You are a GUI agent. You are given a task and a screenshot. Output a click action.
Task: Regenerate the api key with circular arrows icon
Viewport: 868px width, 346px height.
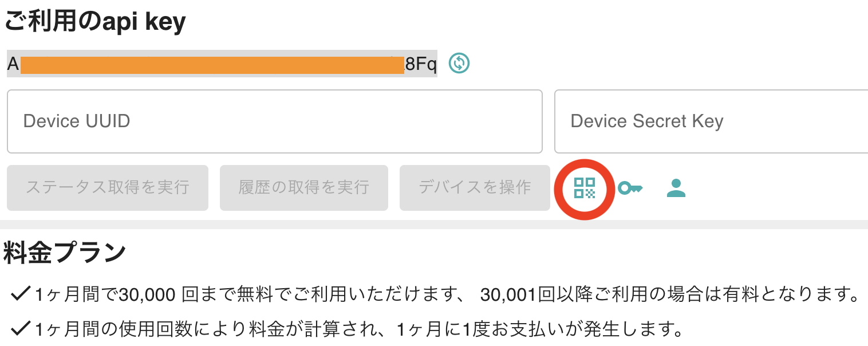[460, 64]
